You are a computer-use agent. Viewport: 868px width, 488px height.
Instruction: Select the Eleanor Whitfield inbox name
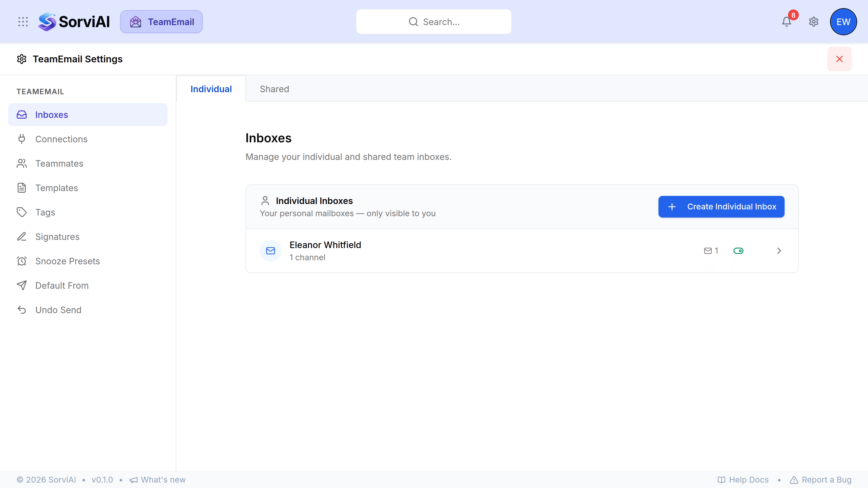[x=325, y=245]
